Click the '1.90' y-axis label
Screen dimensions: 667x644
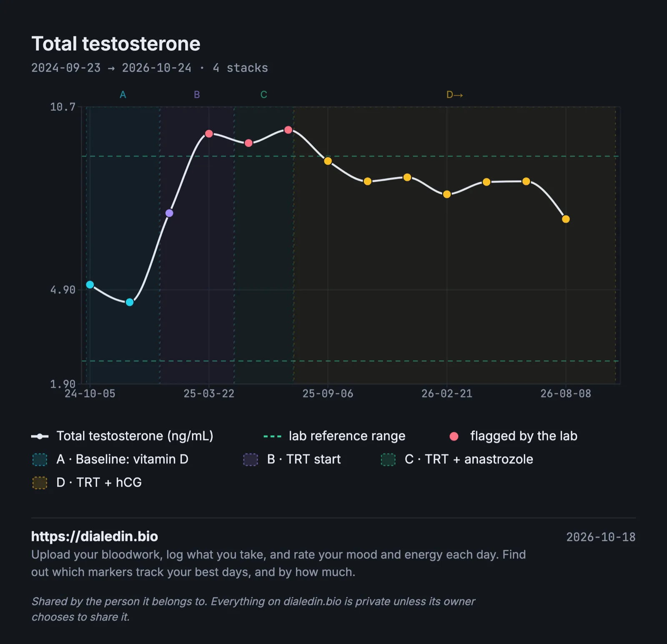pos(63,384)
